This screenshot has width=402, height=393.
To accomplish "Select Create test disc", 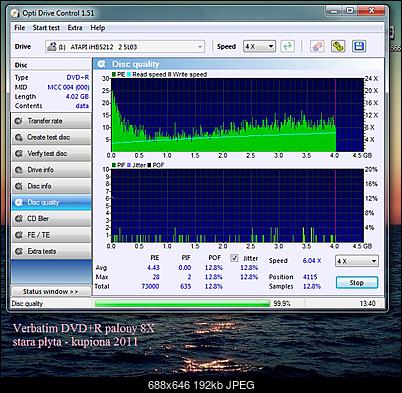I will [51, 137].
